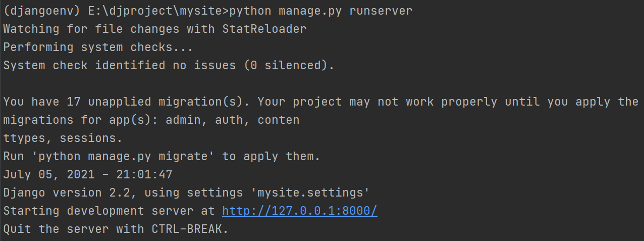Screen dimensions: 644x241
Task: Click the word 'StatReloader'
Action: click(x=264, y=29)
